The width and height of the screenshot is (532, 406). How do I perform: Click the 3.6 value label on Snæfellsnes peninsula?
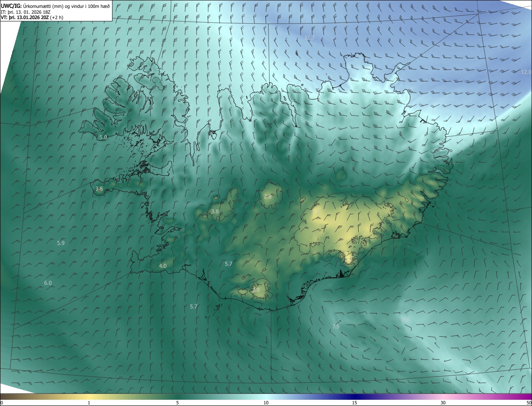(99, 188)
